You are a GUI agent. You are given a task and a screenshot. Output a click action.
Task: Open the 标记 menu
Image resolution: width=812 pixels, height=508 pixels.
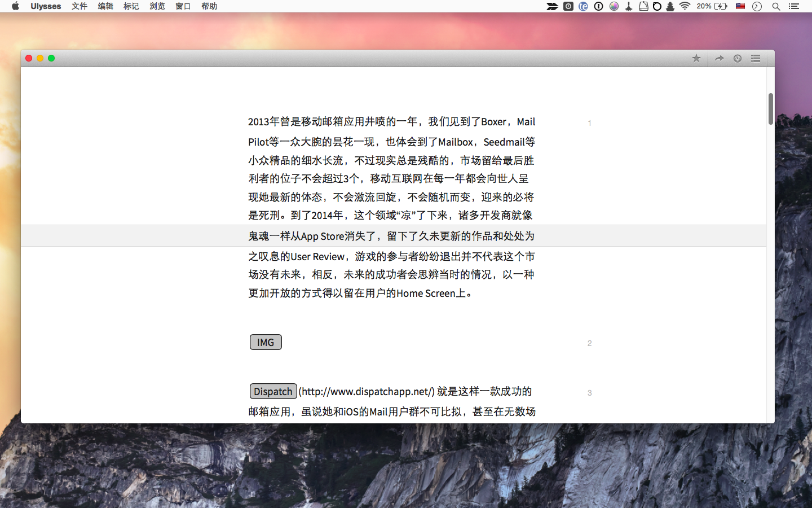click(x=131, y=6)
